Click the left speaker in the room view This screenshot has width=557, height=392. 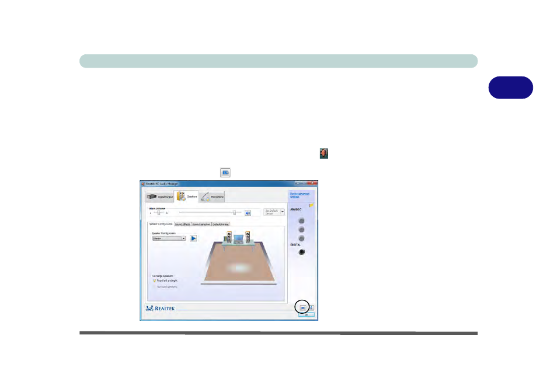229,237
